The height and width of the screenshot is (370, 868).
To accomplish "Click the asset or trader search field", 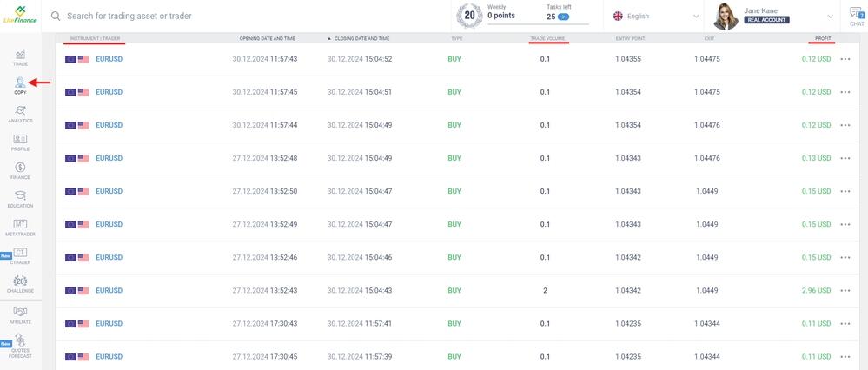I will pyautogui.click(x=243, y=16).
